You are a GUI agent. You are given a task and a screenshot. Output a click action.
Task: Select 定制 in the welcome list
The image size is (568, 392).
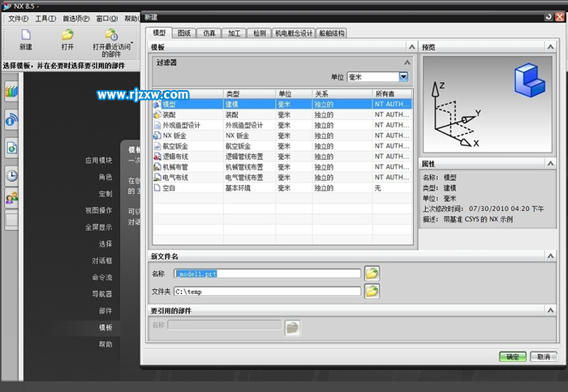[105, 193]
